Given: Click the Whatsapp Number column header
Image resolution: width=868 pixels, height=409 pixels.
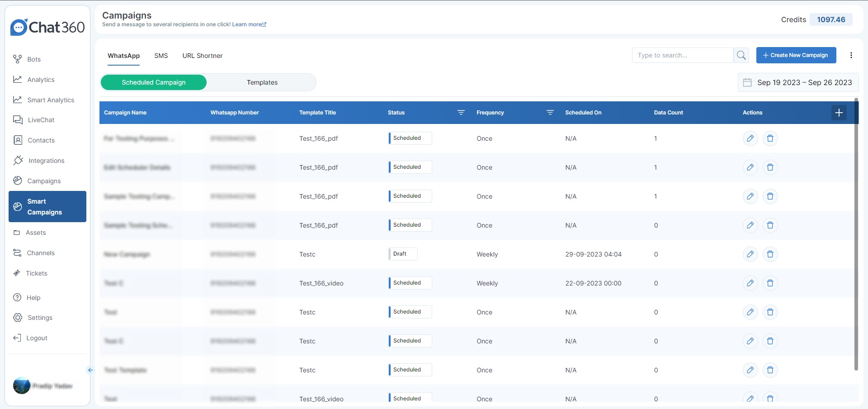Looking at the screenshot, I should pos(235,113).
